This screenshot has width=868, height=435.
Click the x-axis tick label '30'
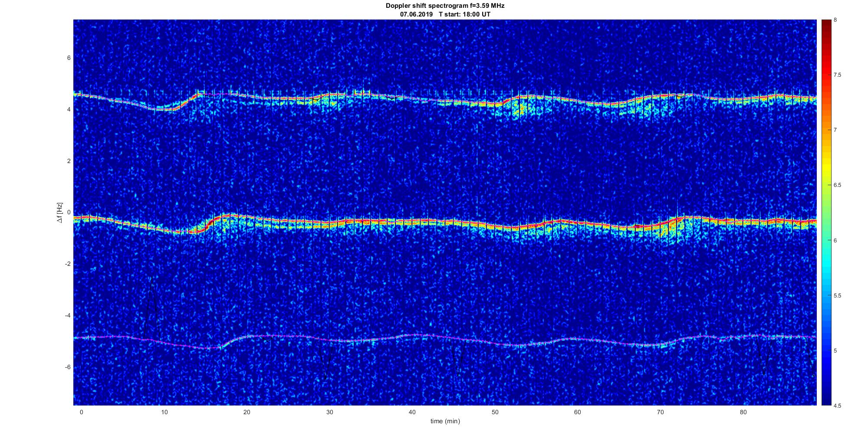tap(329, 412)
